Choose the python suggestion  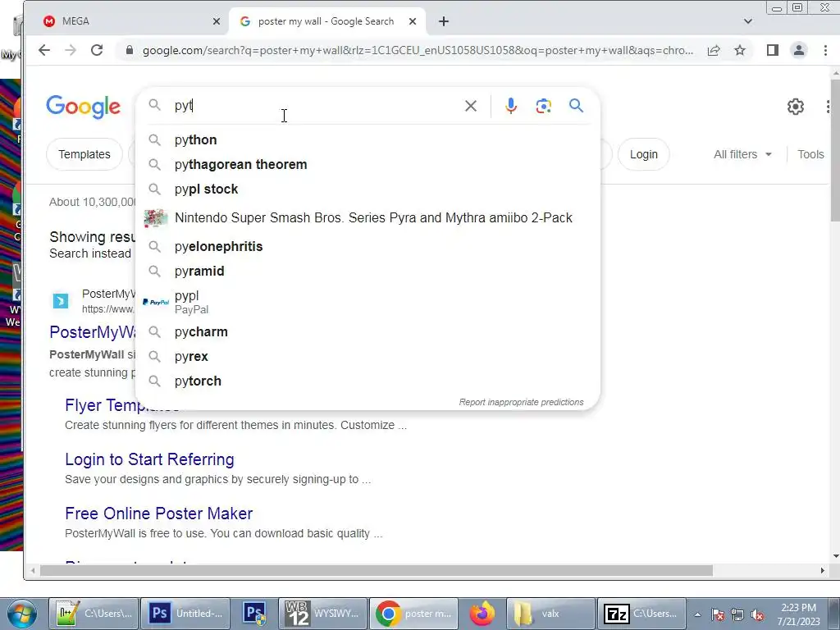click(367, 139)
